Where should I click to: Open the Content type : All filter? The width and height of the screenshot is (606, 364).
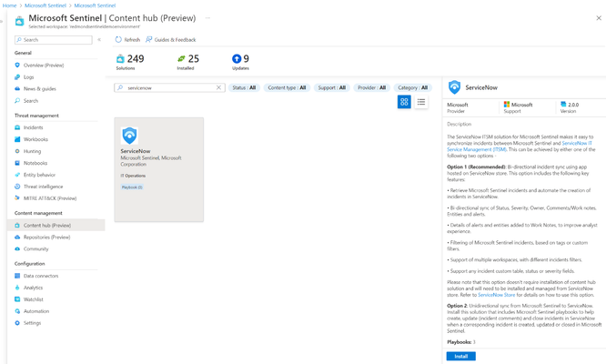click(287, 87)
